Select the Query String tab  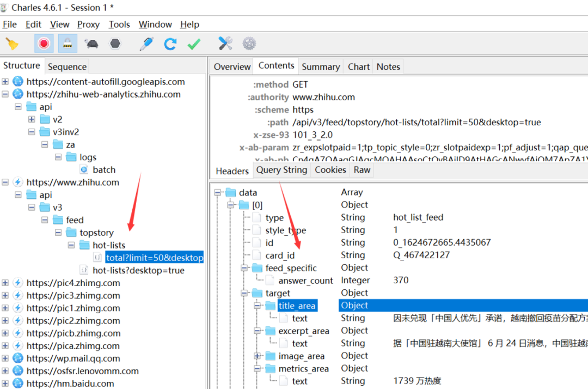[x=281, y=170]
